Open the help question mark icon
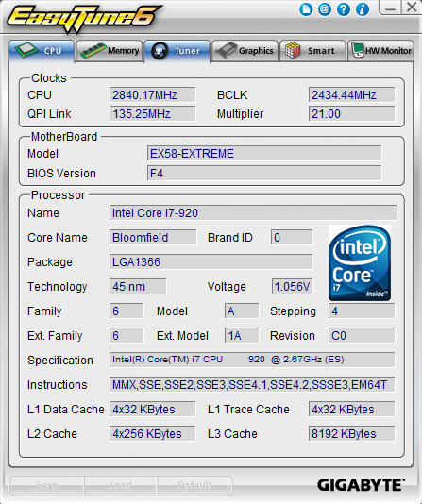Image resolution: width=422 pixels, height=504 pixels. click(344, 9)
